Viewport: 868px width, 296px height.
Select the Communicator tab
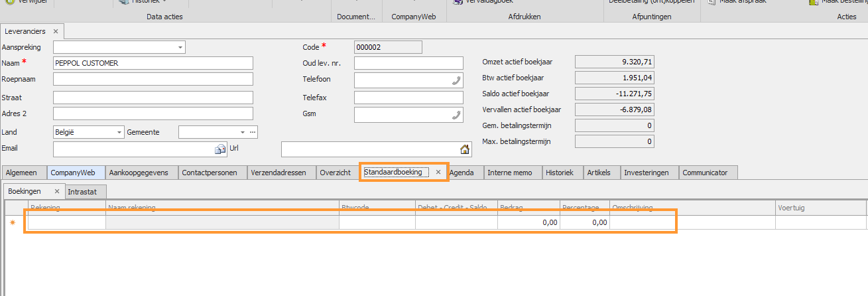(x=708, y=173)
